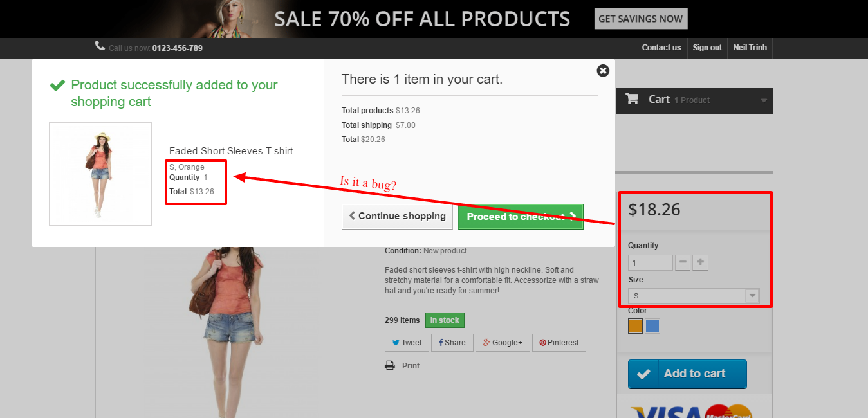Share product via Tweet button
Image resolution: width=868 pixels, height=418 pixels.
tap(406, 343)
